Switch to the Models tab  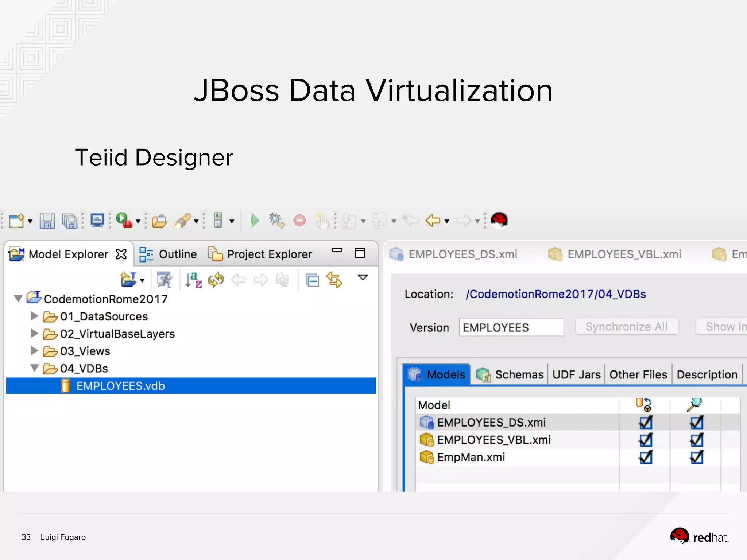point(437,374)
